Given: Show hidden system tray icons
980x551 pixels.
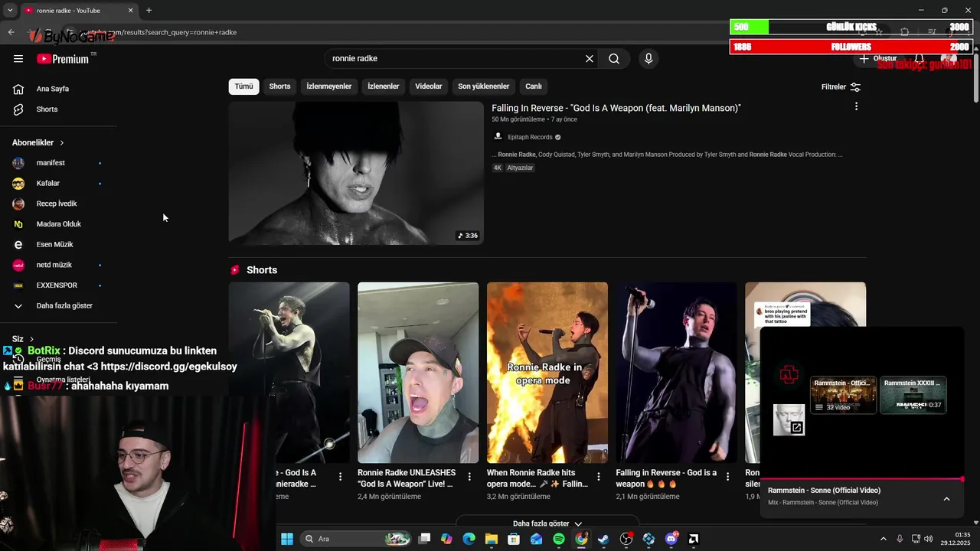Looking at the screenshot, I should 883,539.
